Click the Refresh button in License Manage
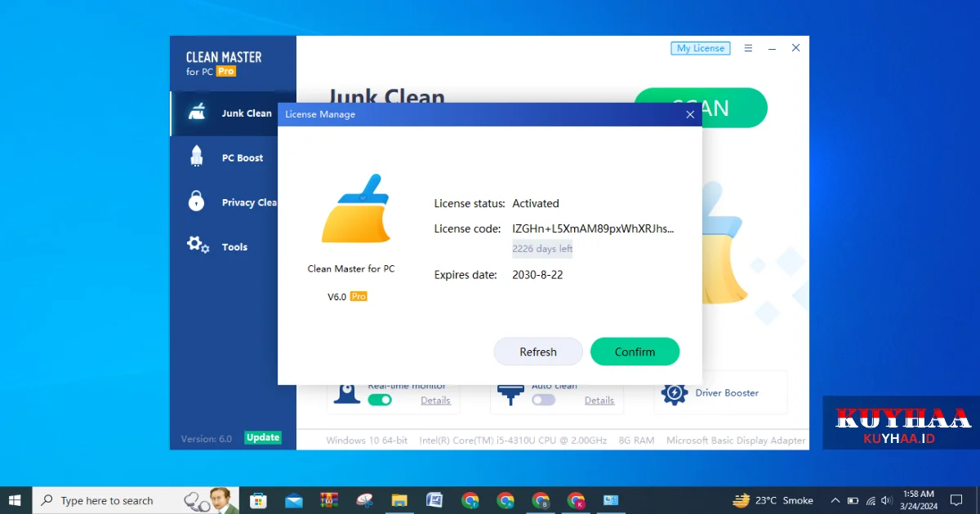 click(538, 352)
